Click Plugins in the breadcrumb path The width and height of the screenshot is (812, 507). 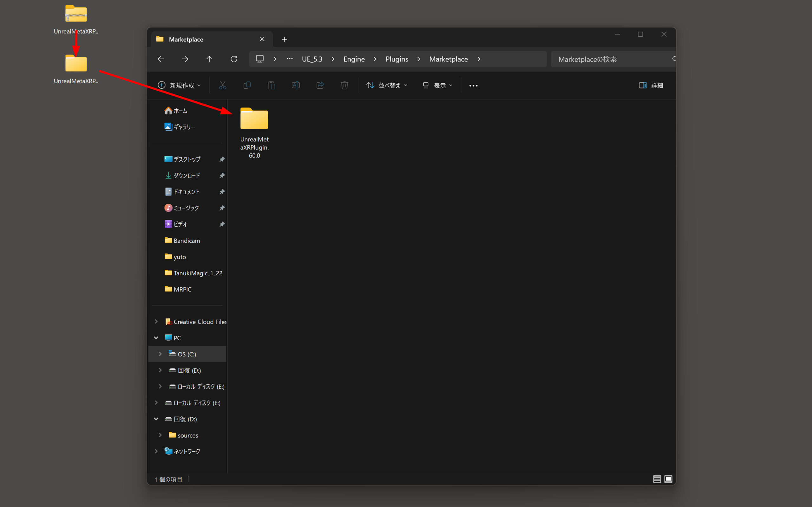(396, 59)
